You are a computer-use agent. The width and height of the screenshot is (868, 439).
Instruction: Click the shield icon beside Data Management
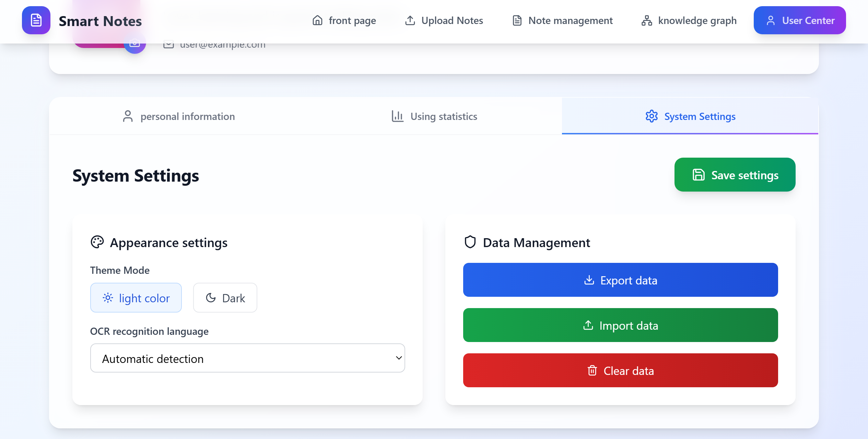[x=470, y=242]
